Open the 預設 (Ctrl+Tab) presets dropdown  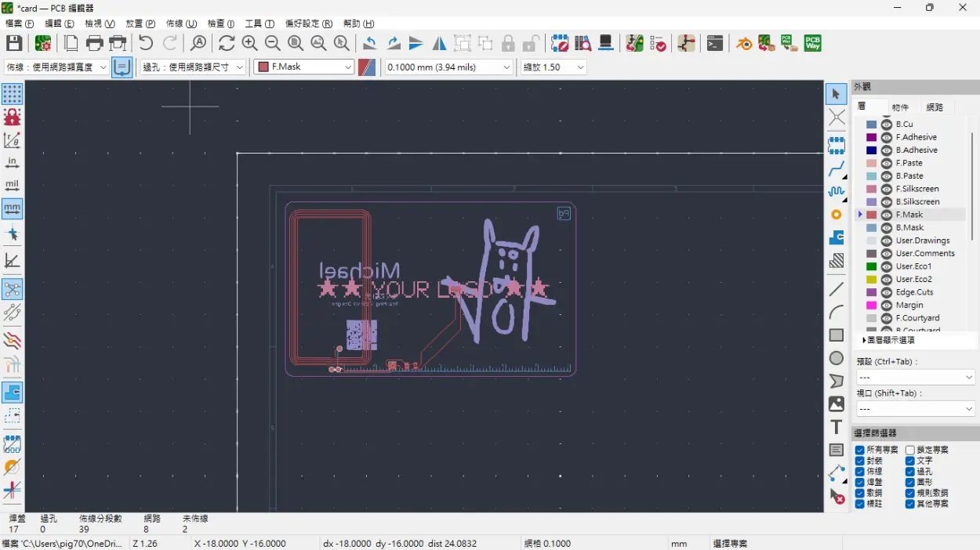point(915,378)
